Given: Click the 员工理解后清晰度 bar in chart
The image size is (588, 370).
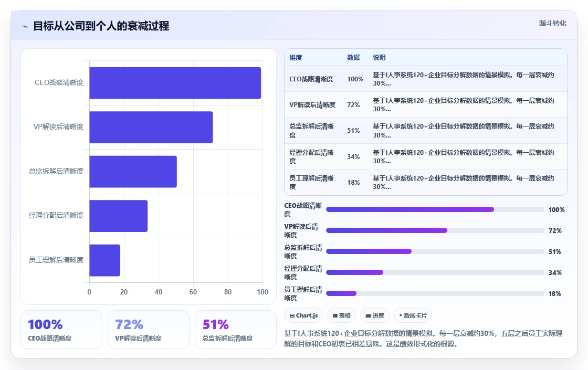Looking at the screenshot, I should coord(104,260).
